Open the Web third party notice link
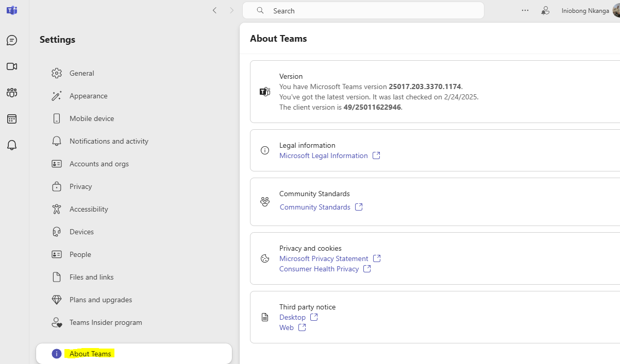The height and width of the screenshot is (364, 620). 287,327
